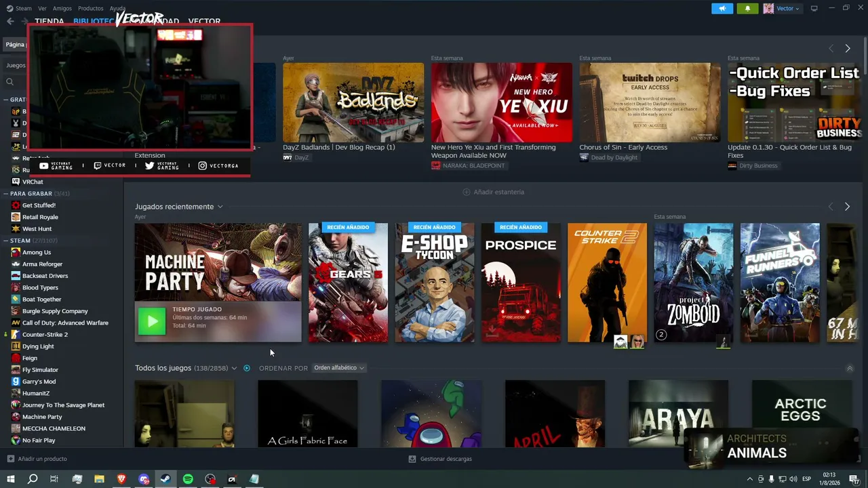The height and width of the screenshot is (488, 868).
Task: Open the E-Shop Tycoon game cover
Action: [435, 283]
